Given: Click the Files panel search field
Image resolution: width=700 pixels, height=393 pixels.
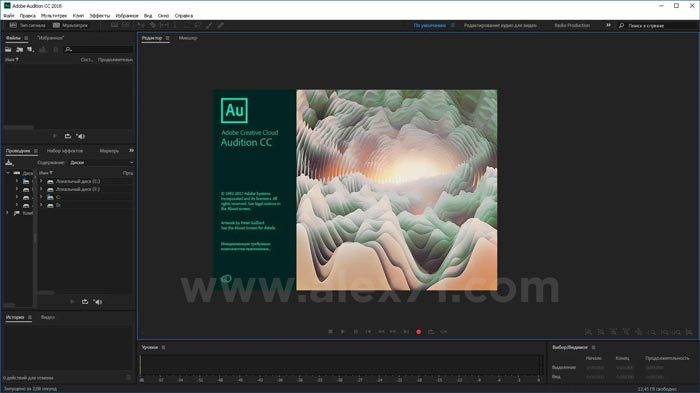Looking at the screenshot, I should point(99,50).
